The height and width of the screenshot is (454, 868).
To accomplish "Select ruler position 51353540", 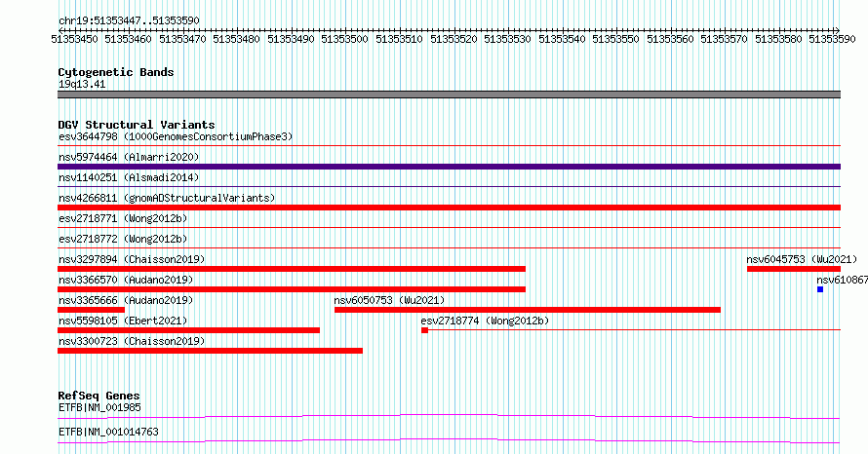I will click(562, 39).
